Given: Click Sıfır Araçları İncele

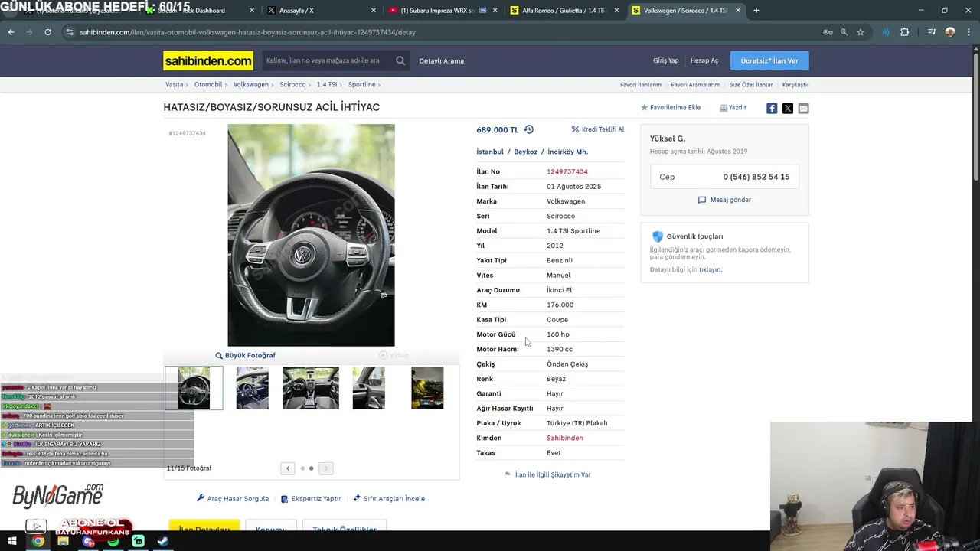Looking at the screenshot, I should (x=389, y=499).
